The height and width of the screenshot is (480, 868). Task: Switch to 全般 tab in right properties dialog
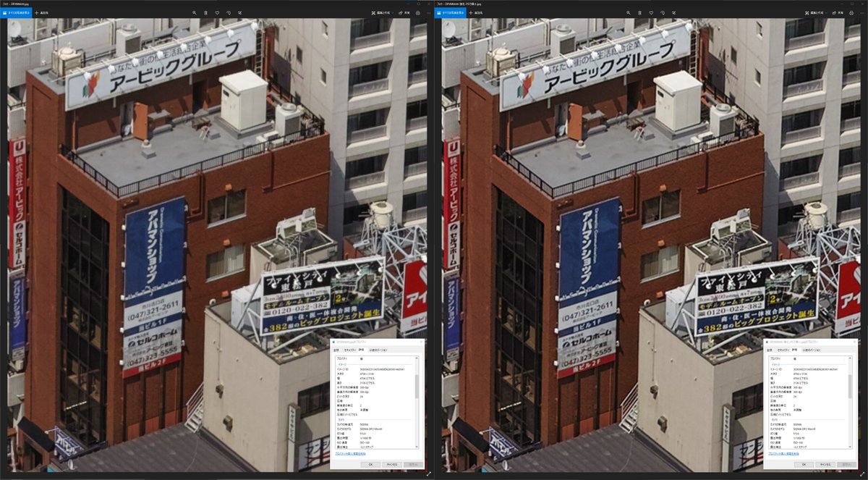(770, 349)
